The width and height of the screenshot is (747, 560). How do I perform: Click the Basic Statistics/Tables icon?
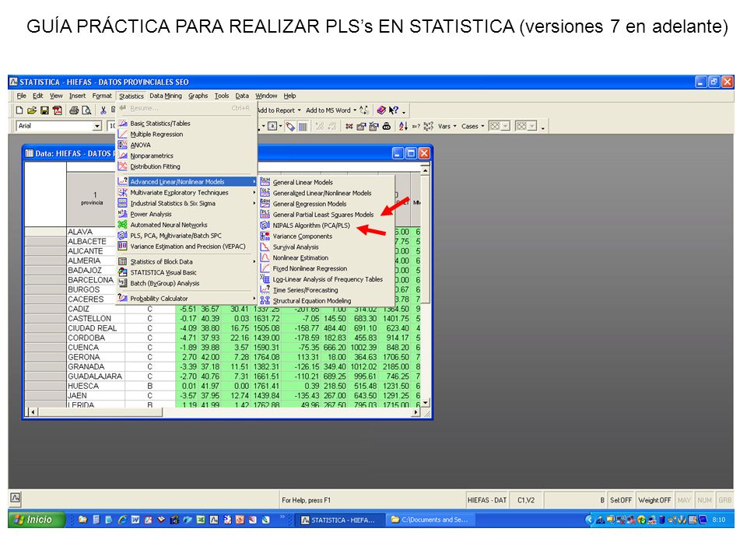(122, 123)
